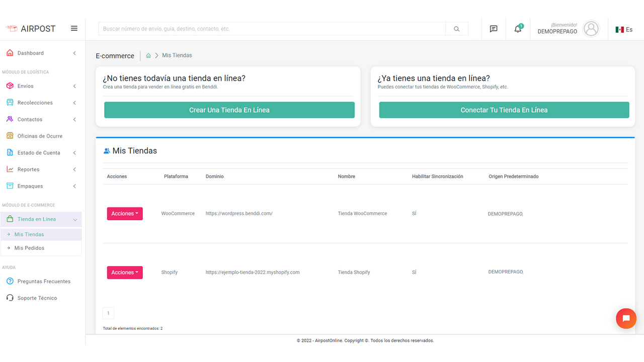Select the Envíos shipping icon
644x362 pixels.
coord(10,85)
